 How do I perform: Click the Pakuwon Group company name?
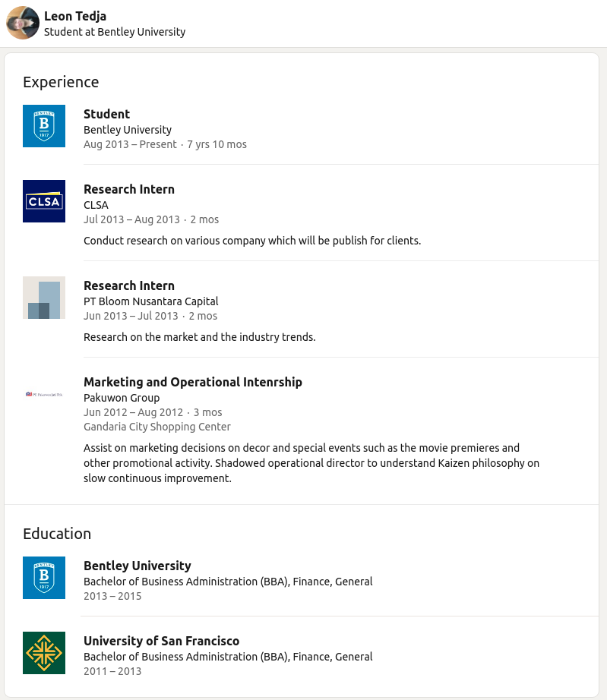pos(122,398)
